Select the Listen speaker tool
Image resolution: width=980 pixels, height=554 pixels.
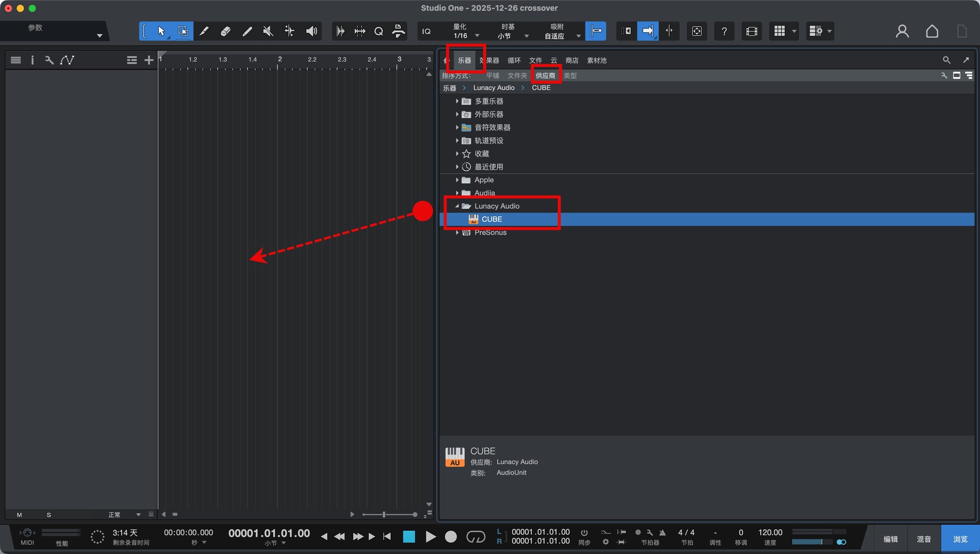(x=311, y=31)
